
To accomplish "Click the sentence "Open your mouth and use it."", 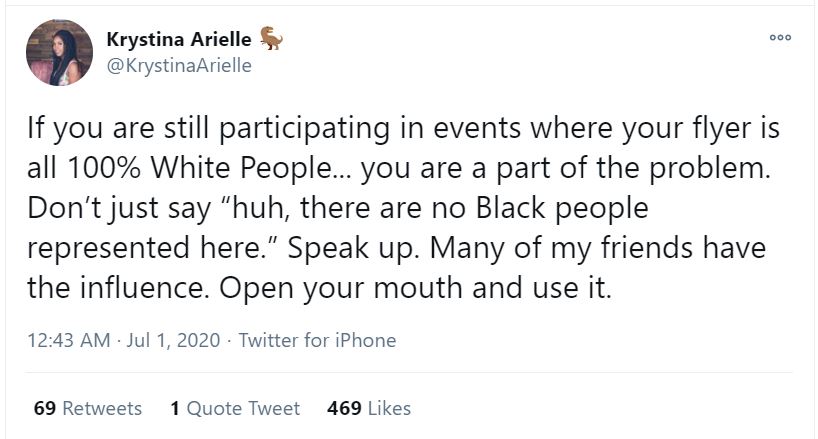I will (x=415, y=288).
